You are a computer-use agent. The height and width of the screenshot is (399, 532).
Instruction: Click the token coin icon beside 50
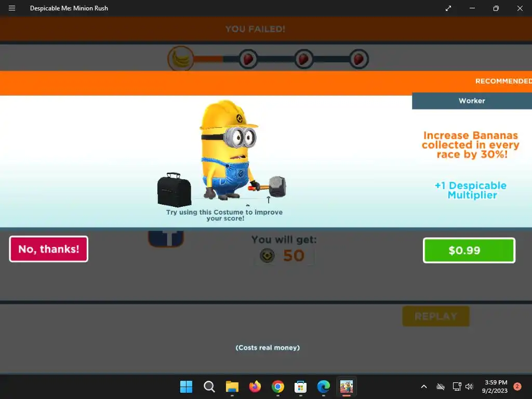[267, 256]
